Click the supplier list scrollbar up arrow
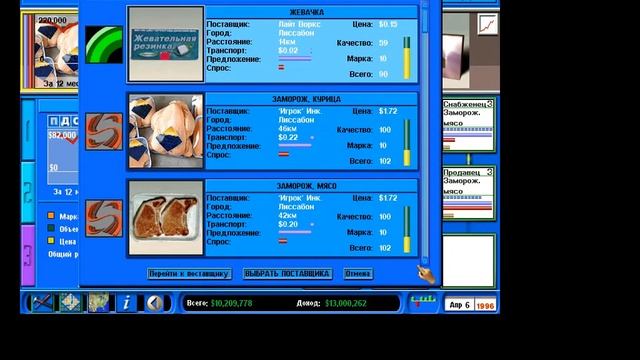 pos(425,4)
